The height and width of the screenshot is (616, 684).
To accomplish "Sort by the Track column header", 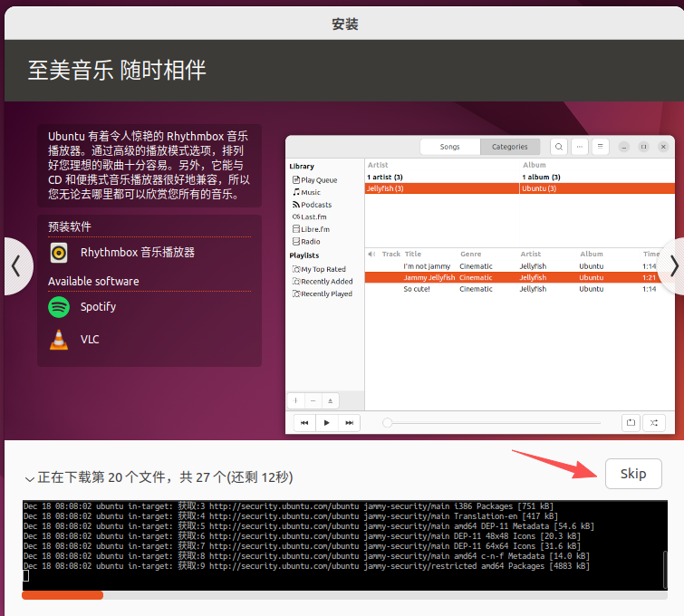I will click(390, 254).
